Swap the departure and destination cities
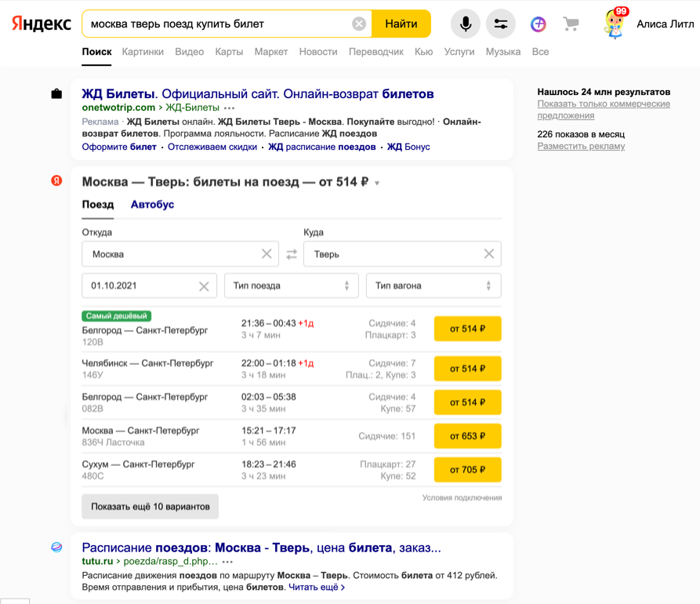The height and width of the screenshot is (604, 700). [292, 254]
